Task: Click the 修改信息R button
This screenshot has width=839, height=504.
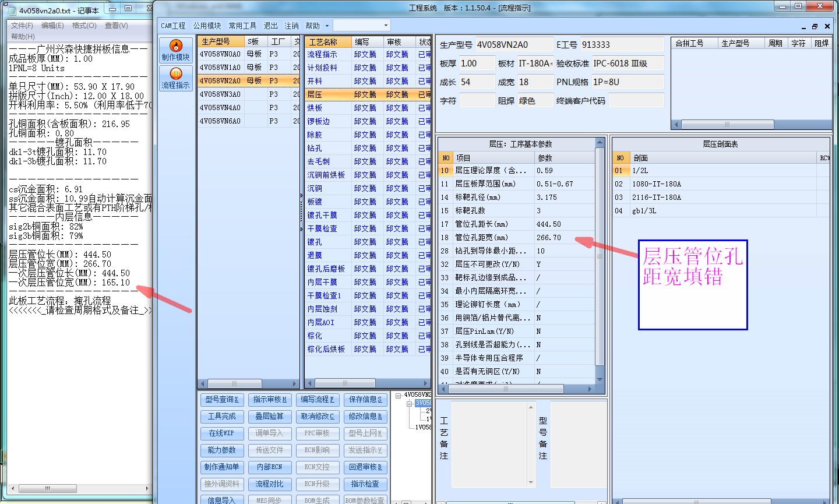Action: 365,417
